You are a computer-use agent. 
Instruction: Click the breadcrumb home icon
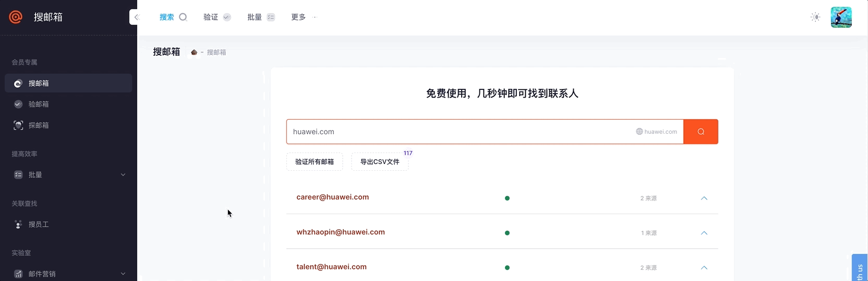click(194, 52)
